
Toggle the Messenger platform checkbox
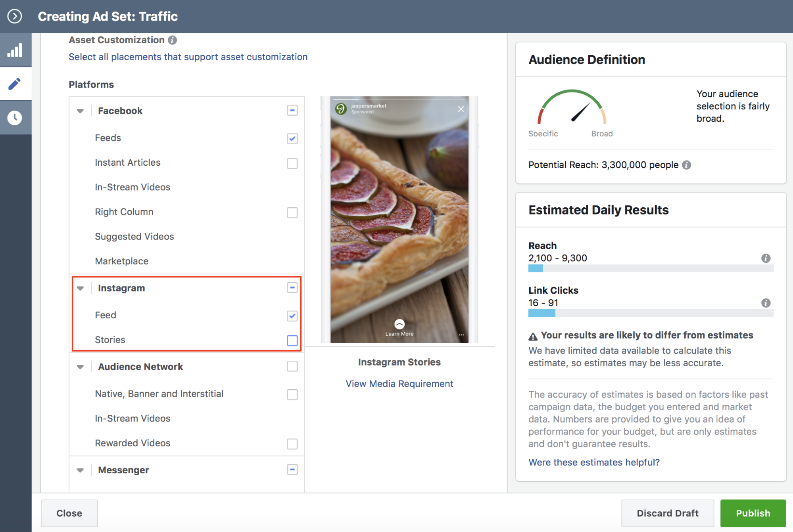pyautogui.click(x=292, y=469)
